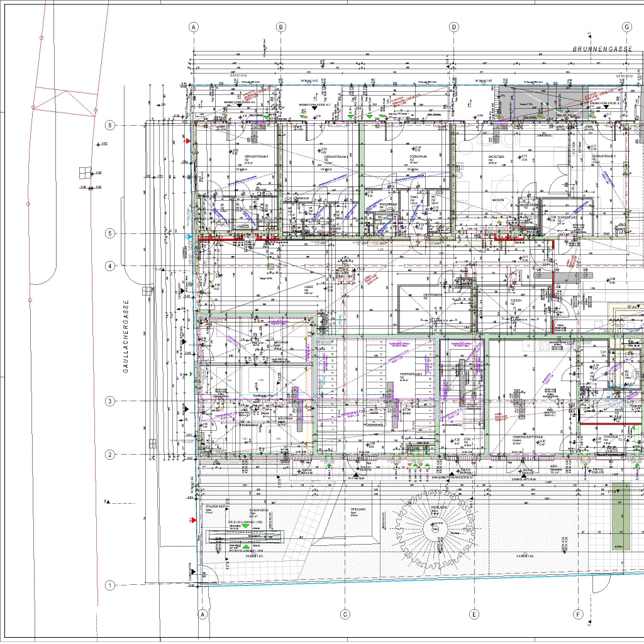Click the grid axis bubble 6
This screenshot has height=644, width=644.
(x=110, y=125)
